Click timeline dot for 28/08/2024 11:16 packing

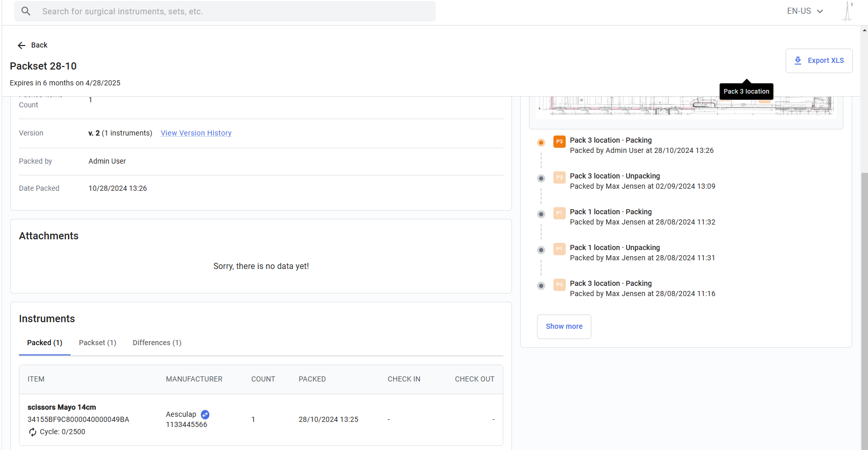[541, 286]
